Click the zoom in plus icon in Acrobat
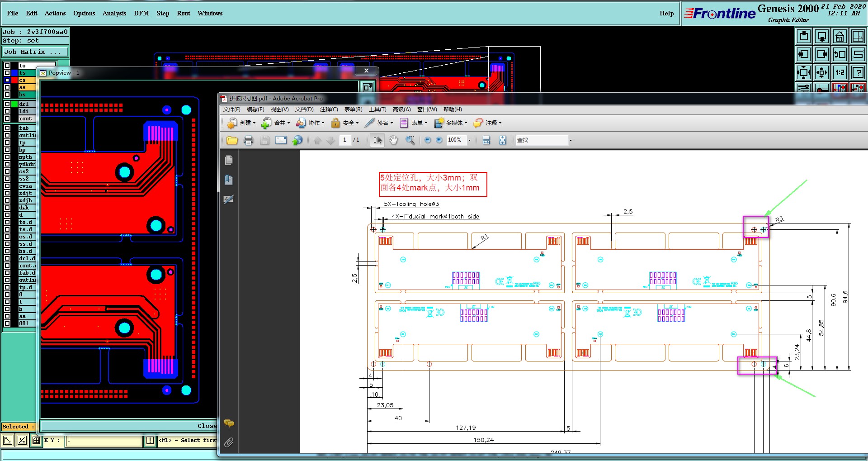Screen dimensions: 868x461 coord(439,140)
